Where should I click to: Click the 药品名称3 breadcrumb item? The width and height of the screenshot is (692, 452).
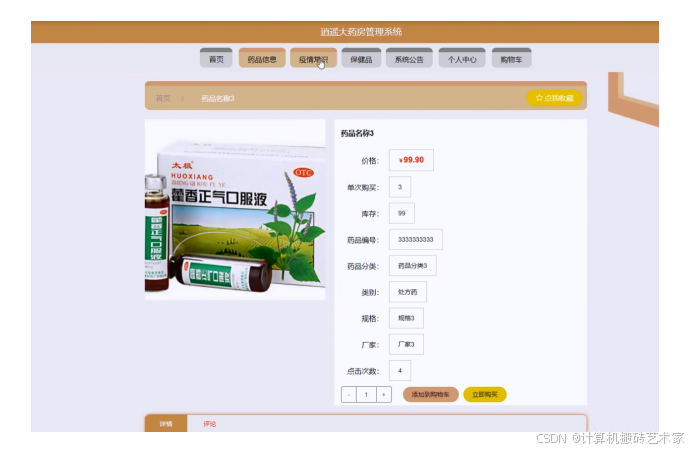tap(218, 98)
